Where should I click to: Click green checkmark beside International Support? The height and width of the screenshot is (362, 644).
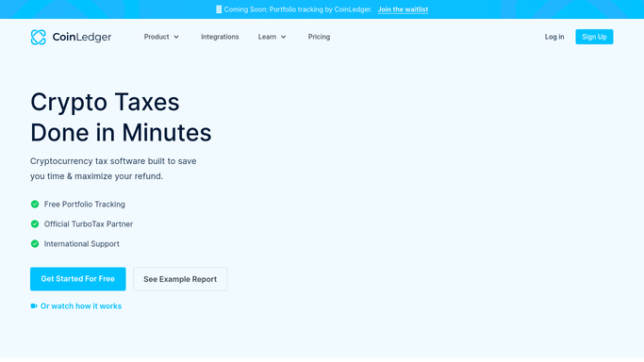click(35, 243)
